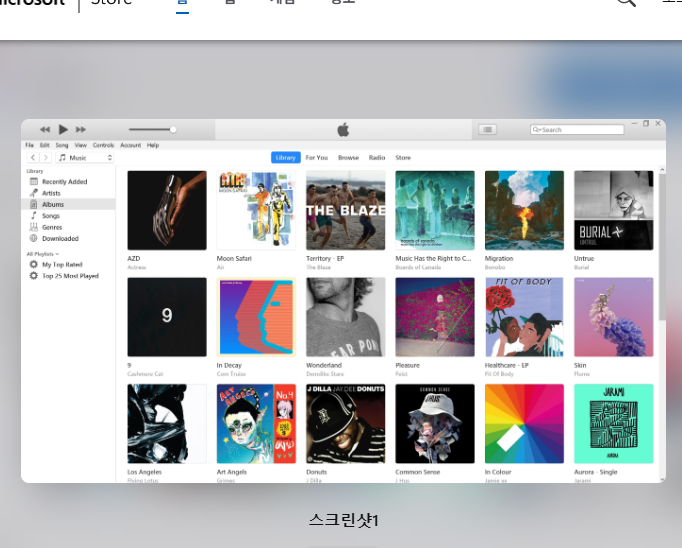Open the Aurora - Single album cover
682x548 pixels.
click(614, 424)
